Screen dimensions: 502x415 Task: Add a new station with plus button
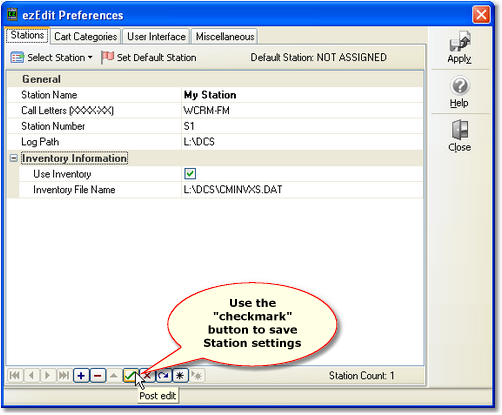coord(81,376)
